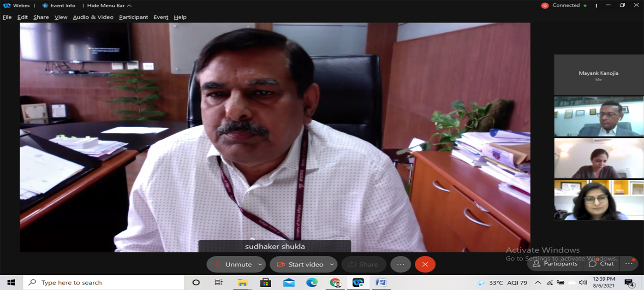Image resolution: width=644 pixels, height=290 pixels.
Task: Click the Share content button
Action: click(363, 264)
